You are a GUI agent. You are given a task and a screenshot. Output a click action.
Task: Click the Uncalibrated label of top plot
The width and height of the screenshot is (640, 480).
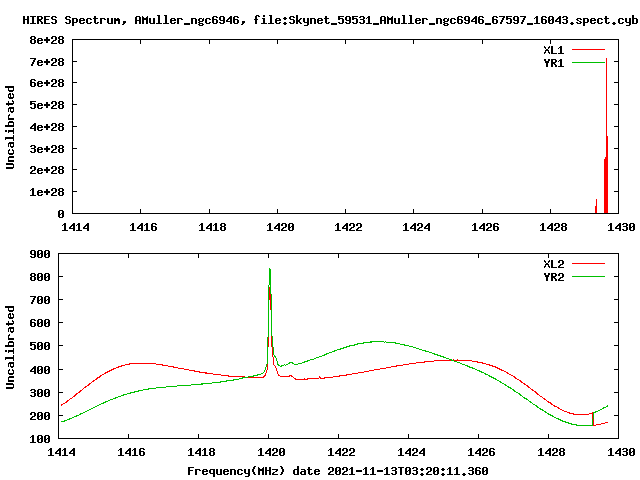coord(10,127)
